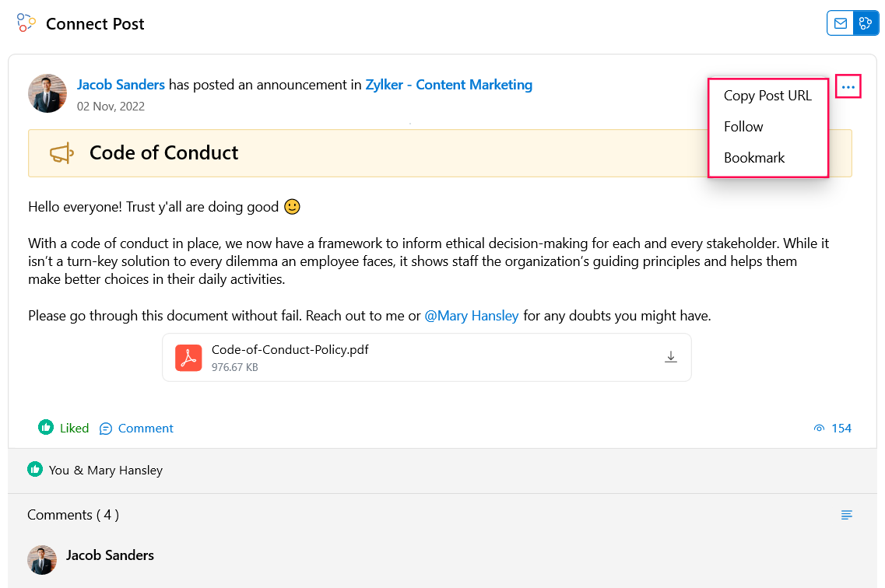Choose Follow in the post menu
This screenshot has width=885, height=588.
click(x=743, y=127)
